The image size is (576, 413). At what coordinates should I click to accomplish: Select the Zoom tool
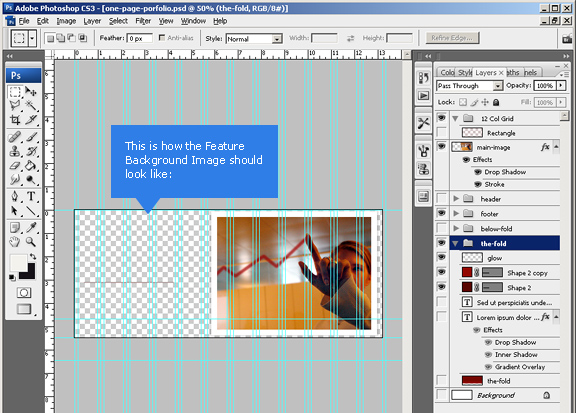point(31,242)
